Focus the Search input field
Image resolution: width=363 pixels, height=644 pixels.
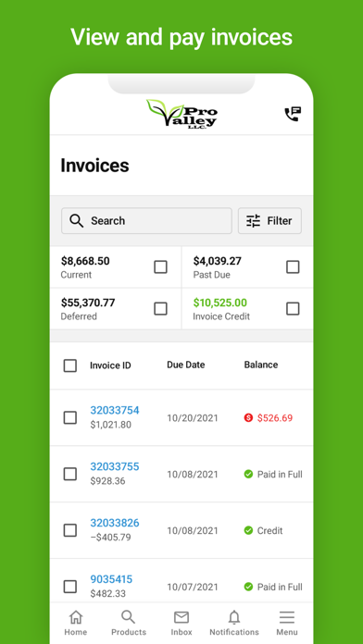tap(146, 220)
